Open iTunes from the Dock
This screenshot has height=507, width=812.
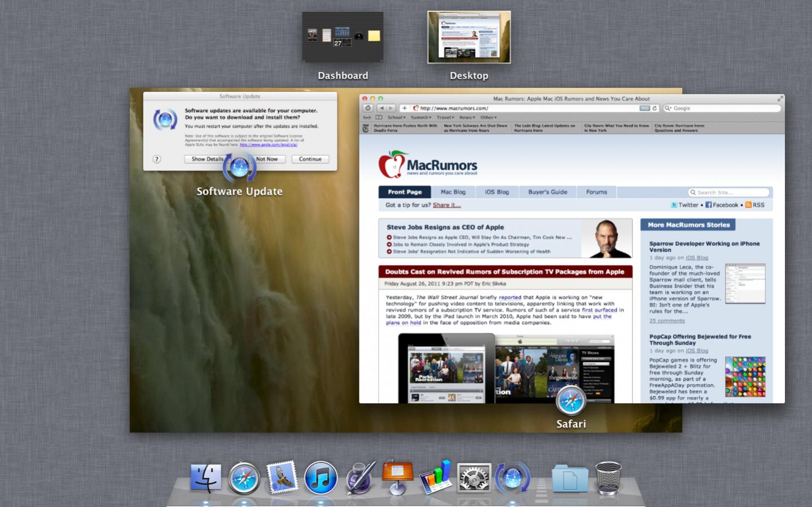coord(321,478)
